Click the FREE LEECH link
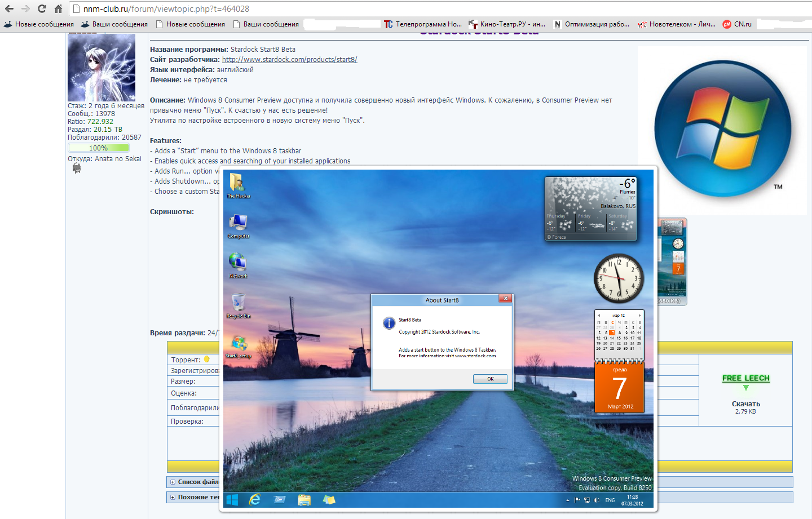The height and width of the screenshot is (519, 812). tap(745, 378)
